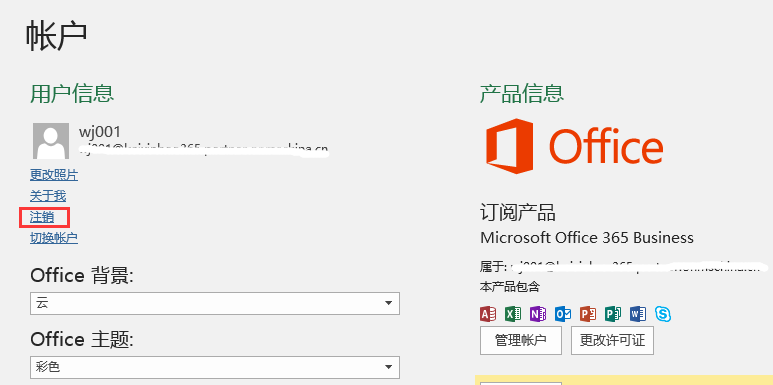Click the Outlook app icon
The width and height of the screenshot is (773, 385).
coord(563,314)
